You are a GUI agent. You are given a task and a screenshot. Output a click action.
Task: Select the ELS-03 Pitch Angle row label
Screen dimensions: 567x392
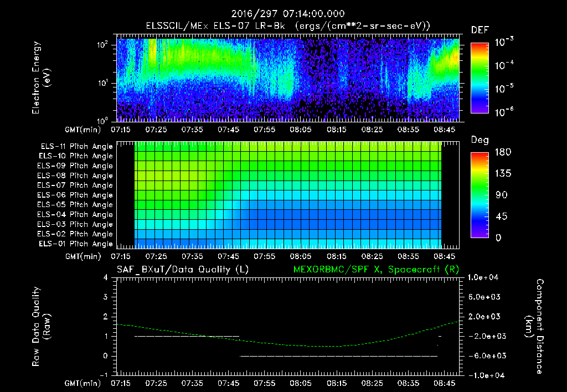point(75,224)
